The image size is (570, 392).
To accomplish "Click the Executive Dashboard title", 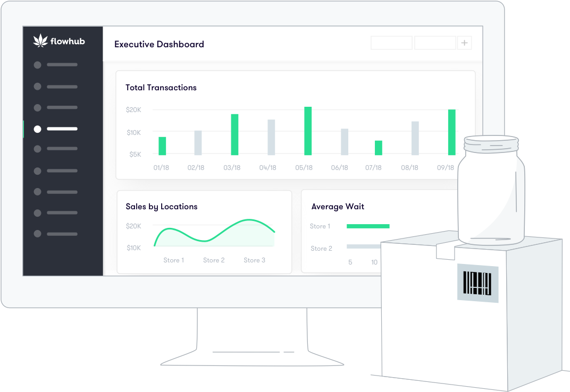I will click(x=159, y=44).
